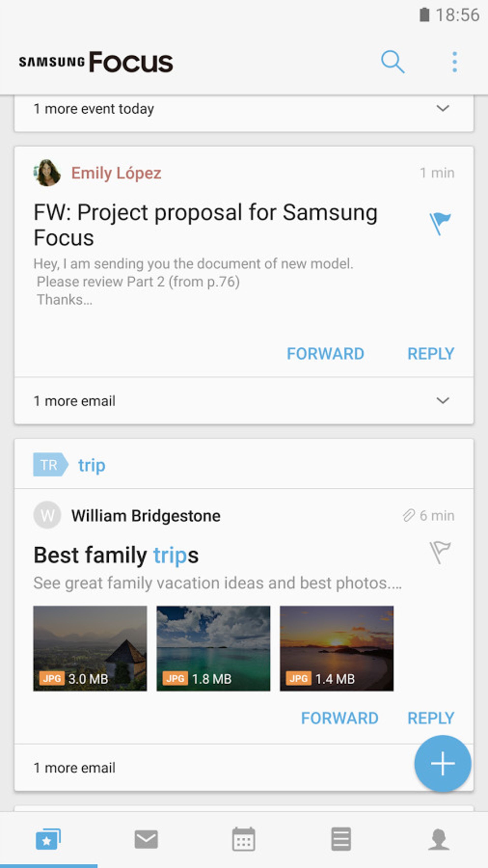Forward the Project proposal email
Viewport: 488px width, 868px height.
[x=325, y=354]
